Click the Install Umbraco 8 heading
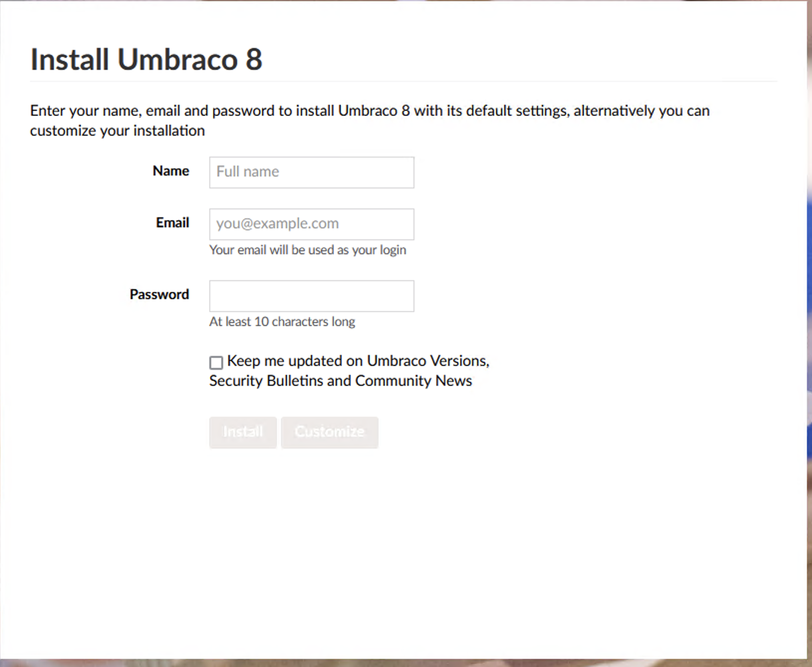This screenshot has height=667, width=812. point(146,60)
